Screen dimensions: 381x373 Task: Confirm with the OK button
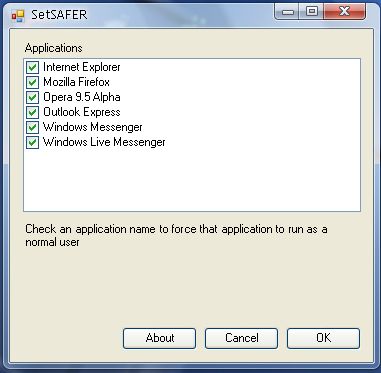coord(323,338)
